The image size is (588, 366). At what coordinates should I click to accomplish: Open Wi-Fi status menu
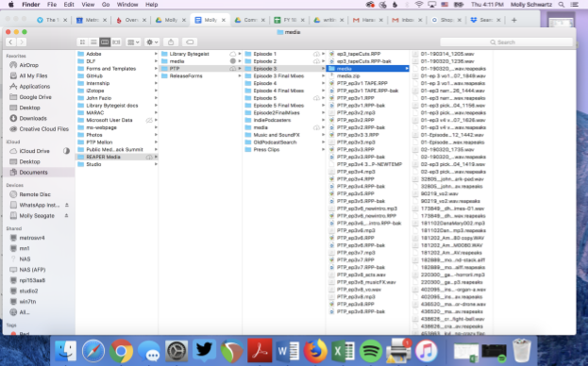[419, 5]
